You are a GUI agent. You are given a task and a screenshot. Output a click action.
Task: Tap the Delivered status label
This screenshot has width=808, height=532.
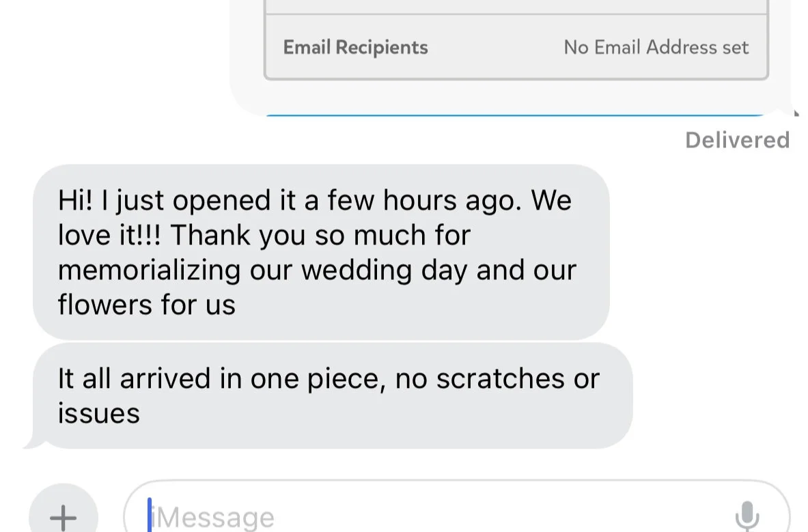737,140
